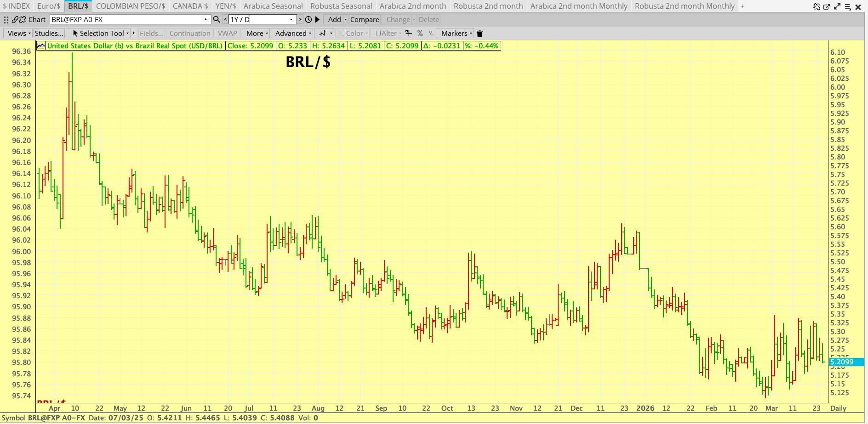Click the '%: −0.44%' legend value
The width and height of the screenshot is (868, 424).
click(x=481, y=45)
